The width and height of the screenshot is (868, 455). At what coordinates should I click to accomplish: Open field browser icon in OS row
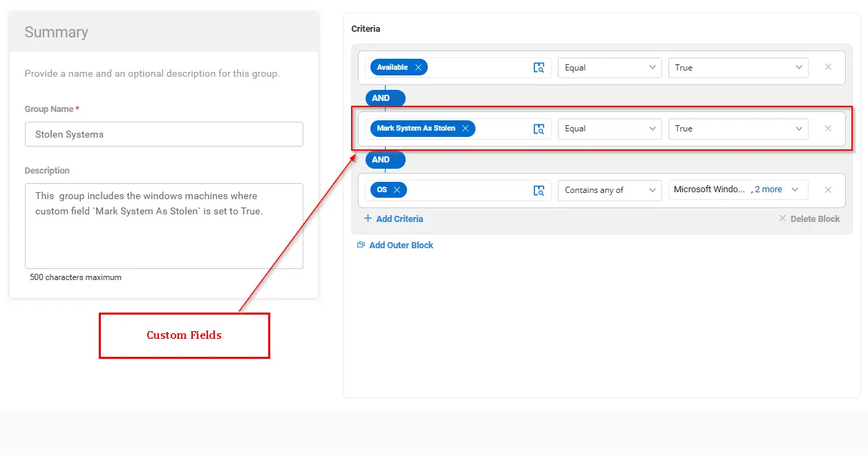539,190
